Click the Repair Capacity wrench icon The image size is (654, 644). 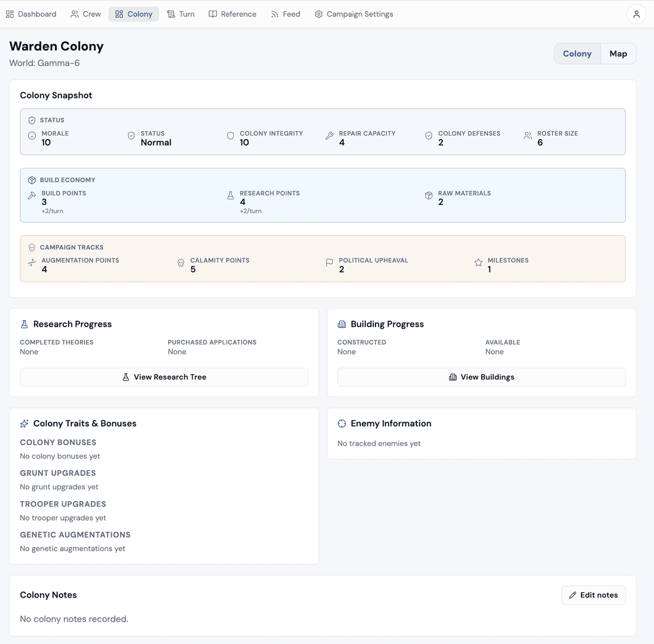point(330,136)
